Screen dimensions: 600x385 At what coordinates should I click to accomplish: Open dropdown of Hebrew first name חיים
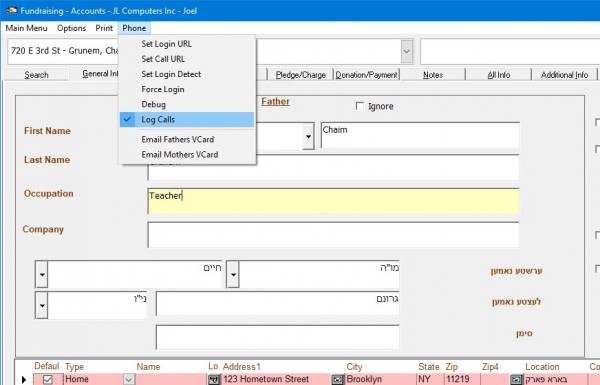42,274
